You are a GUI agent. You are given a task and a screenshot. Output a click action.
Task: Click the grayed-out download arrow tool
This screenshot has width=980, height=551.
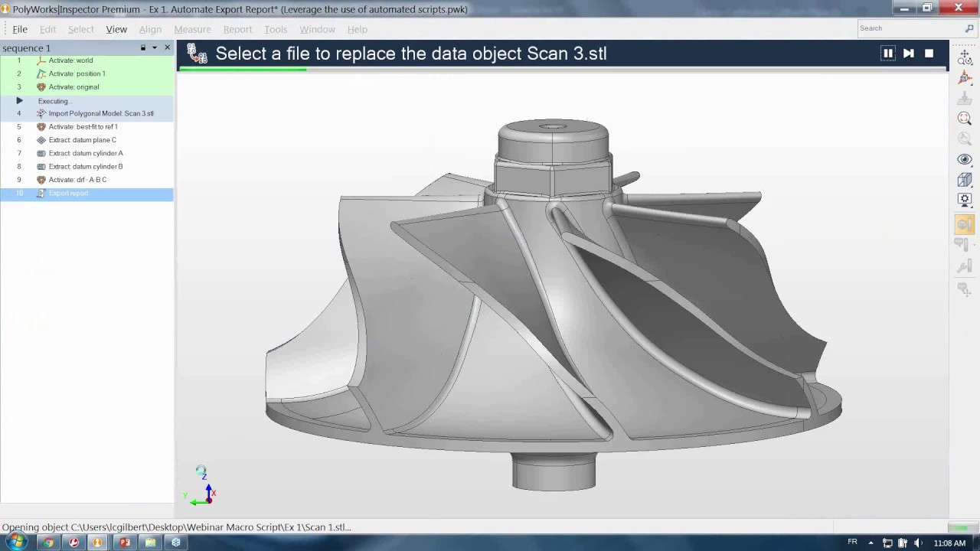965,98
